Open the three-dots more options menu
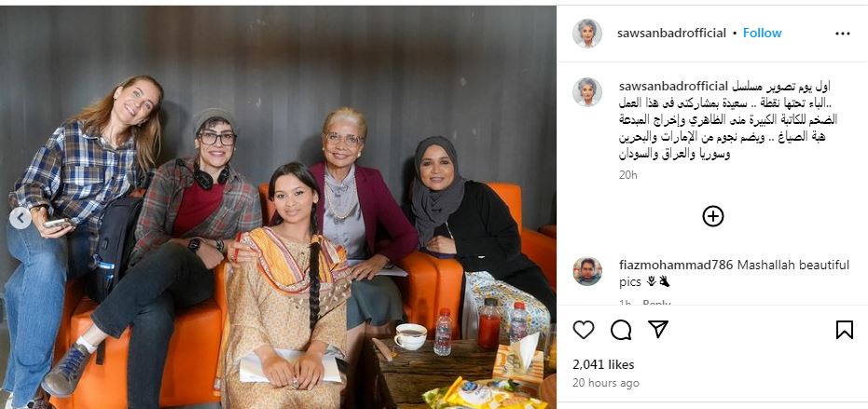868x409 pixels. pyautogui.click(x=843, y=34)
